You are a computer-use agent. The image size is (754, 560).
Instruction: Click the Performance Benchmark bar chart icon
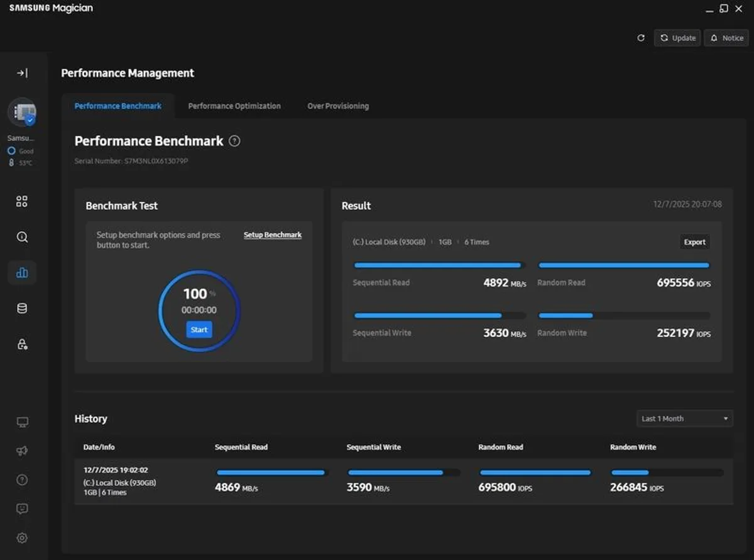[22, 273]
